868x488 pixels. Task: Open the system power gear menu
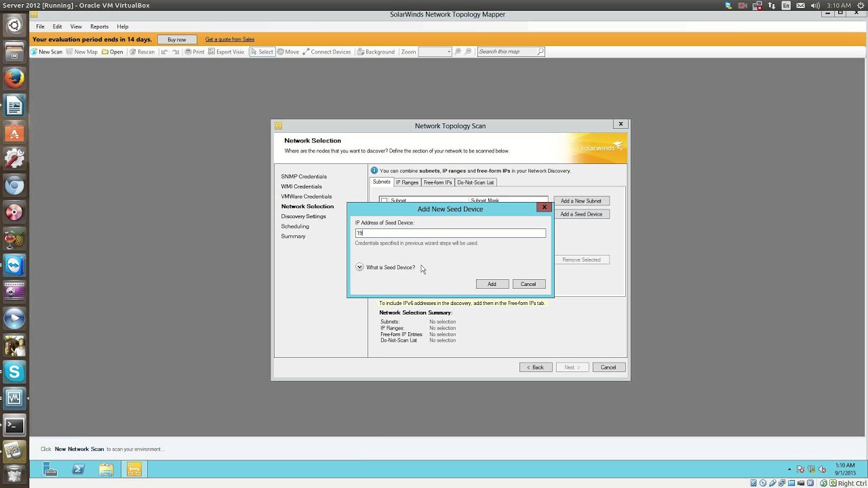860,5
